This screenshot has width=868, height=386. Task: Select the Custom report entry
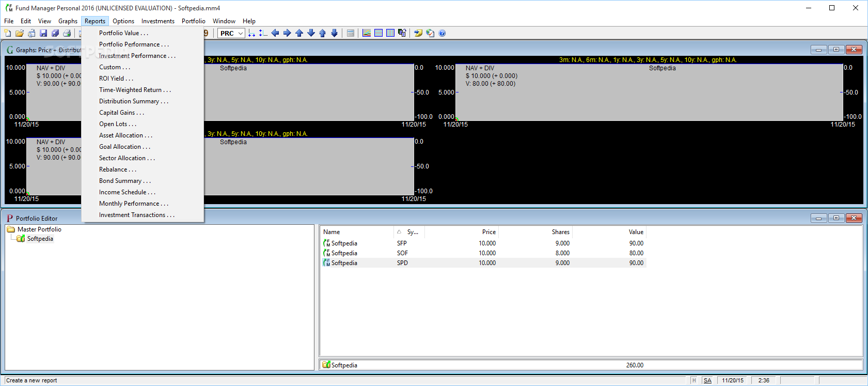(143, 67)
